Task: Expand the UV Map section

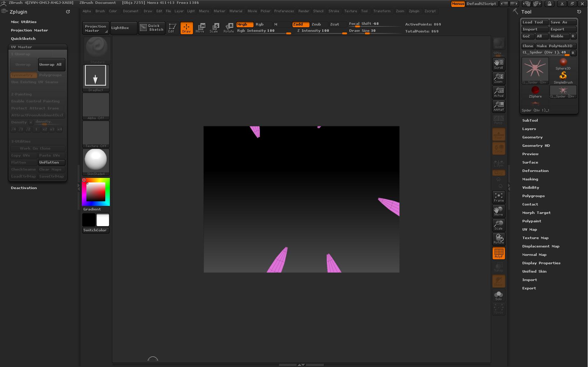Action: pyautogui.click(x=530, y=229)
